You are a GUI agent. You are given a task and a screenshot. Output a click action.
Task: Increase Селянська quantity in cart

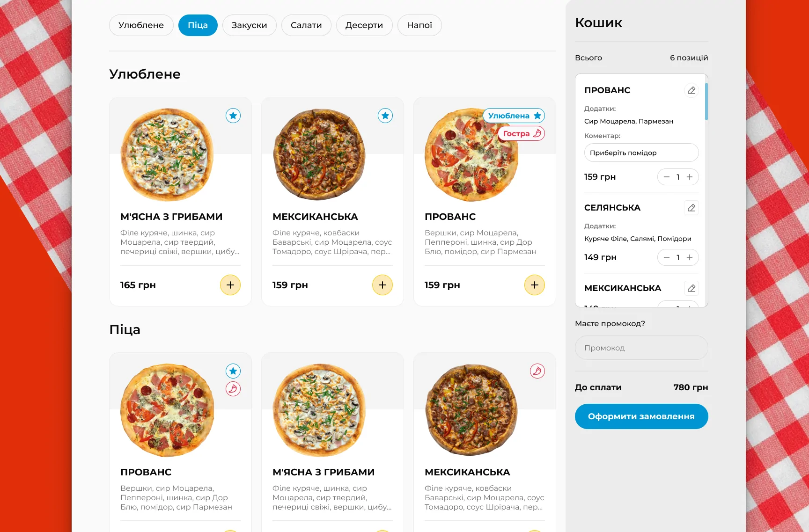(690, 257)
